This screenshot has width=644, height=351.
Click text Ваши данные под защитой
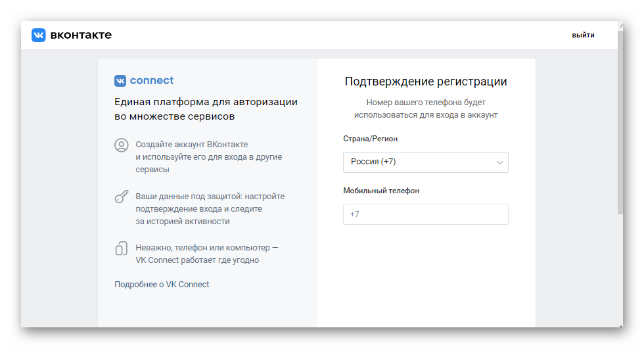click(188, 197)
